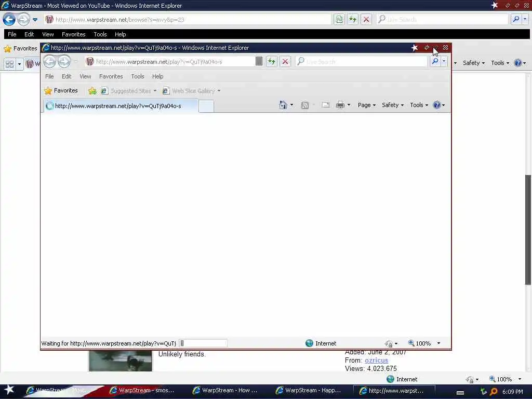Click Back button in popup play window
Screen dimensions: 532x399
(50, 61)
